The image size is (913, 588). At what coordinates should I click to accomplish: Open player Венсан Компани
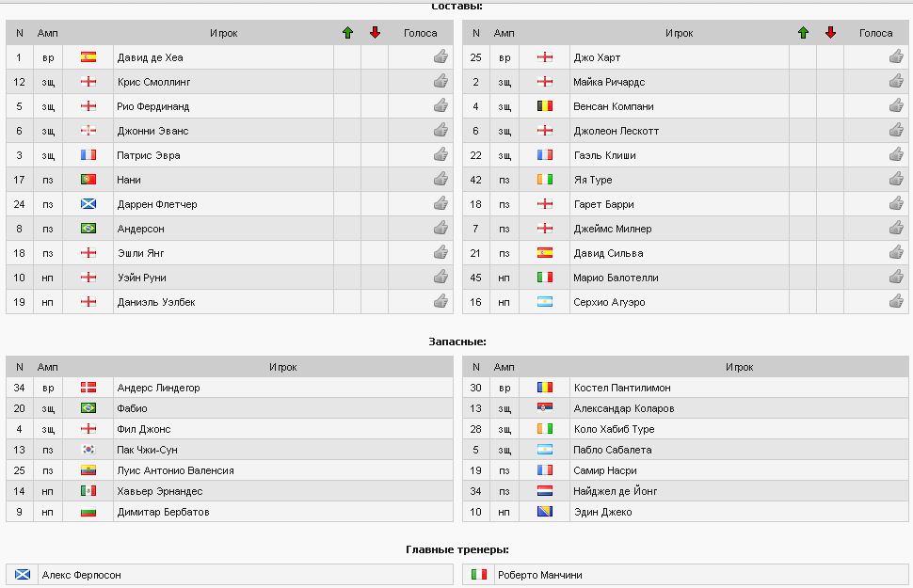pos(613,106)
